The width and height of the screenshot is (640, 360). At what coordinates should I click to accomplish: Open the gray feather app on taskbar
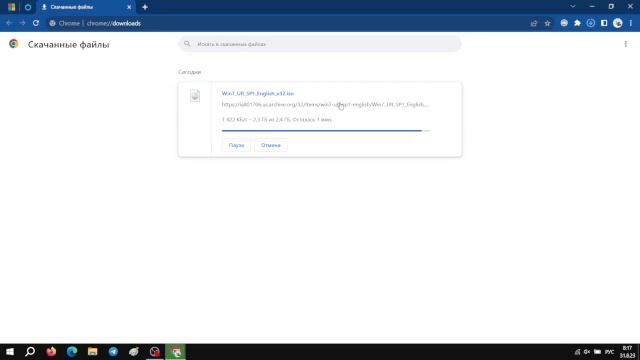[134, 351]
